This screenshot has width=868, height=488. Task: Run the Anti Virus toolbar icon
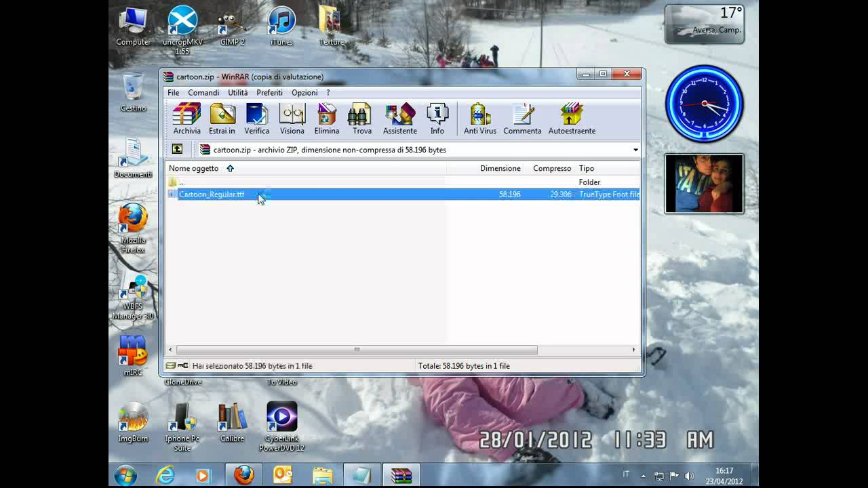click(480, 119)
